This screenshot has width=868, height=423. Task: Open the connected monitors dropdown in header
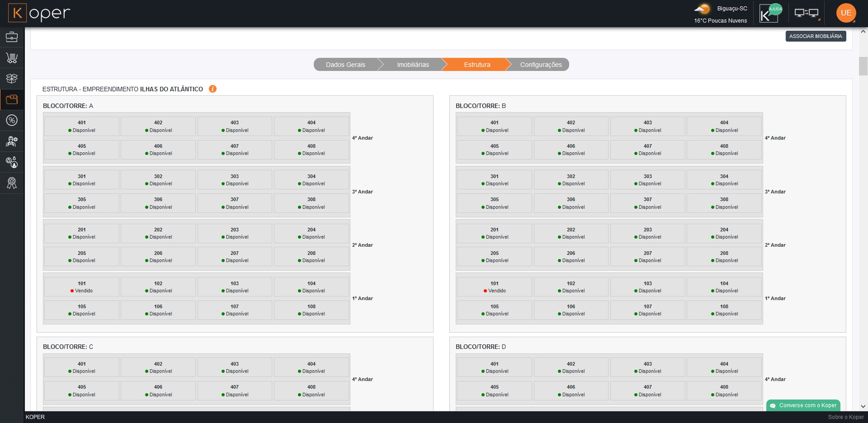click(x=807, y=14)
